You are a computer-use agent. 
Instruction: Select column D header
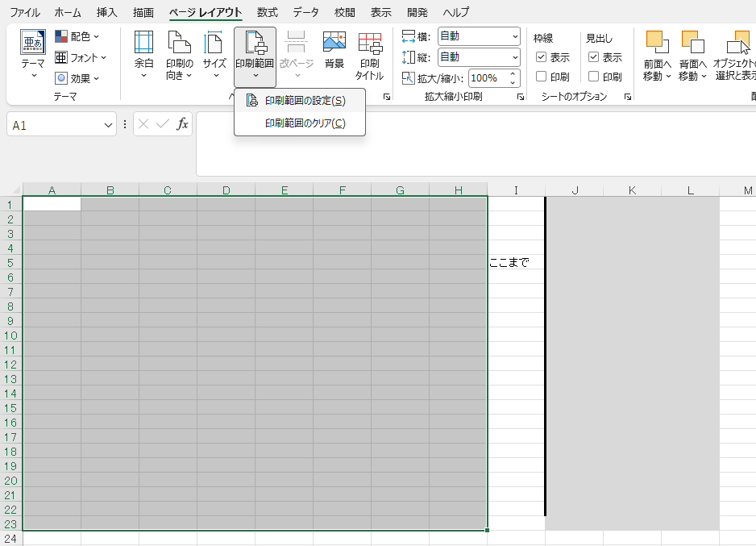point(226,190)
